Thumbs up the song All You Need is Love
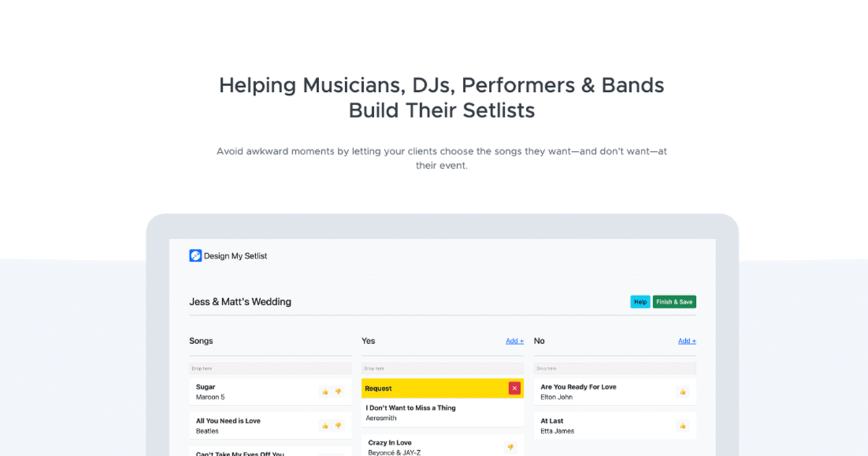 click(325, 426)
